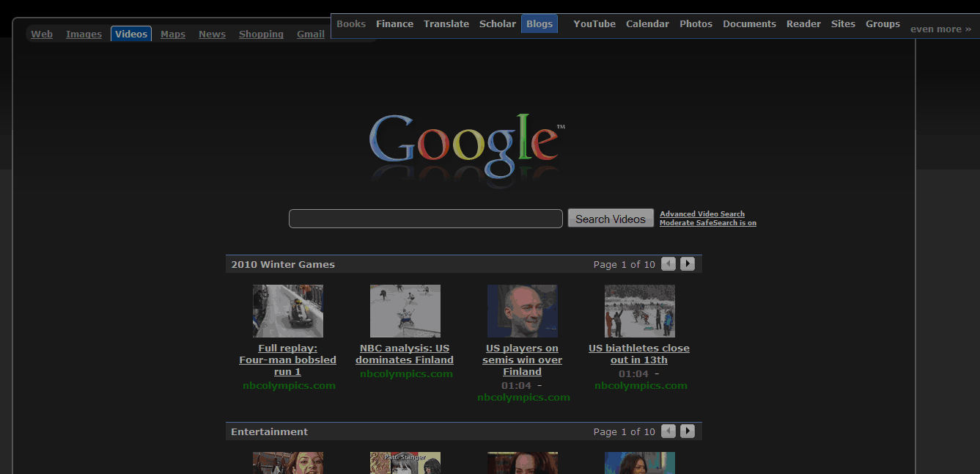The width and height of the screenshot is (980, 474).
Task: Go to previous page of 2010 Winter Games
Action: 668,264
